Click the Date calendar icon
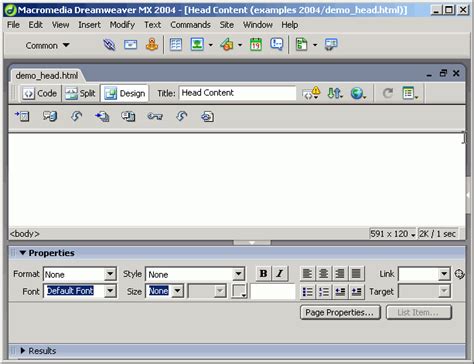The height and width of the screenshot is (364, 474). coord(256,45)
